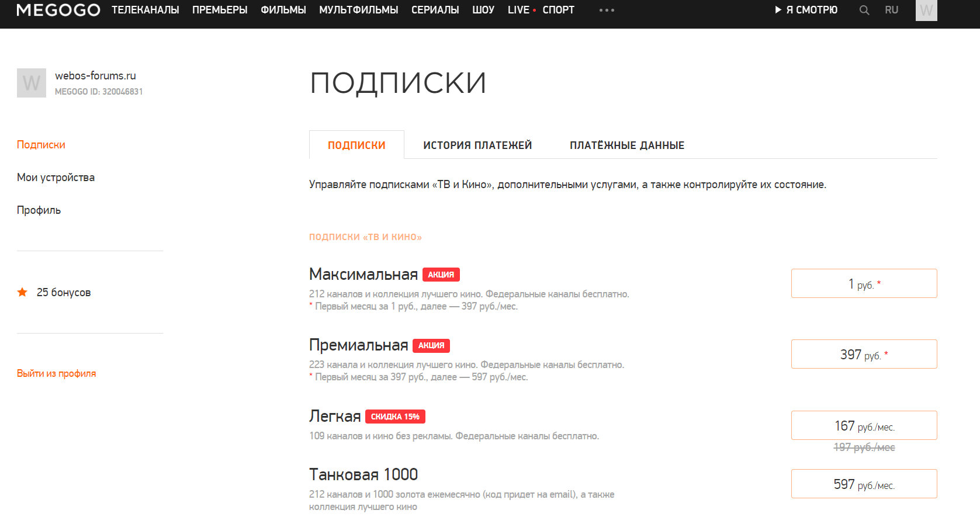
Task: Click the Танковая 1000 plan title
Action: click(363, 474)
